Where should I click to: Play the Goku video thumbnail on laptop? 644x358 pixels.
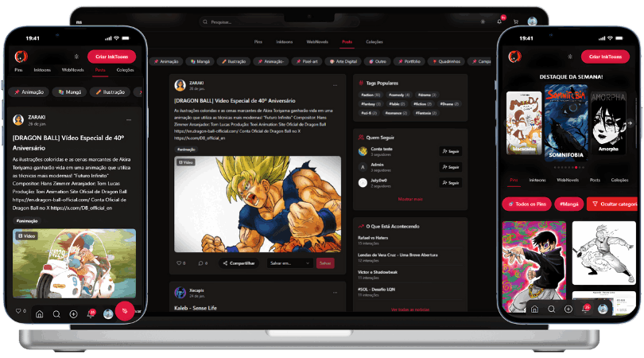pyautogui.click(x=258, y=204)
